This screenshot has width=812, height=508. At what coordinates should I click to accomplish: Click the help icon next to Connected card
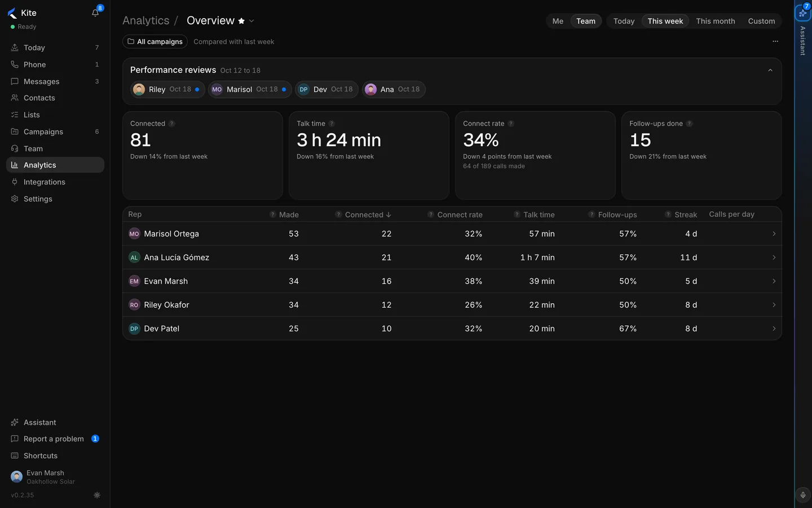click(x=172, y=124)
